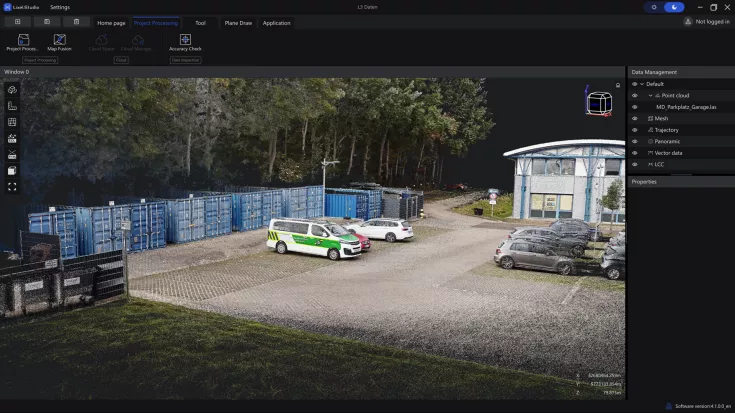Click the panel splitter handle above Properties
The height and width of the screenshot is (413, 735).
[681, 174]
